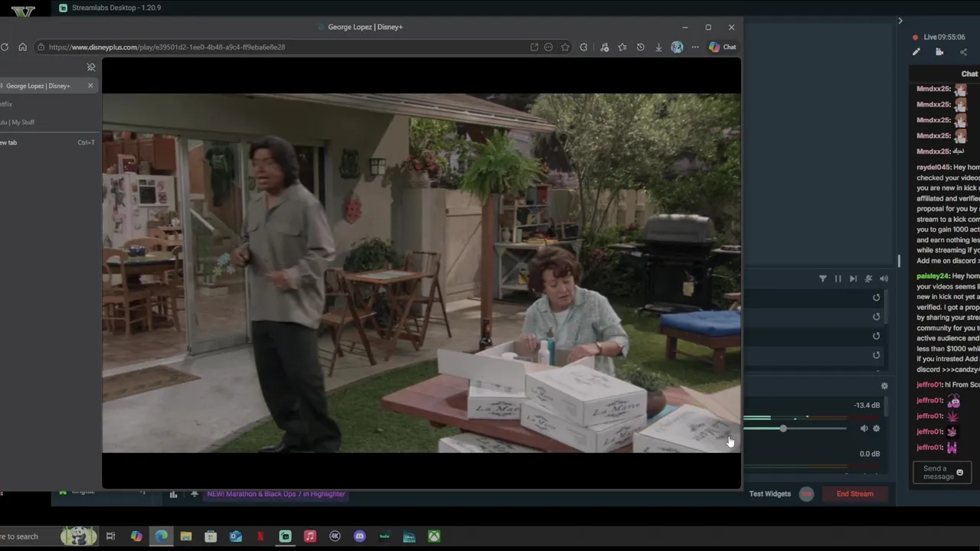Viewport: 980px width, 551px height.
Task: Add this page to favorites star
Action: point(565,47)
